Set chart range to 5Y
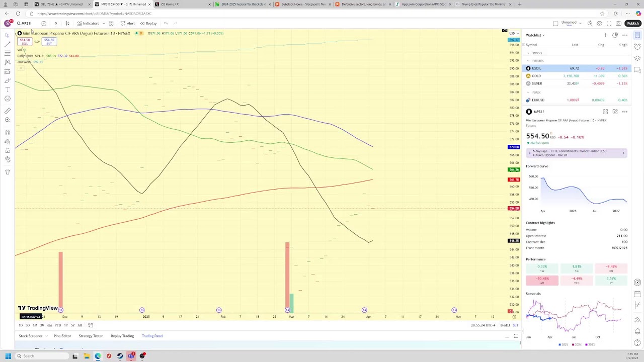 point(72,325)
